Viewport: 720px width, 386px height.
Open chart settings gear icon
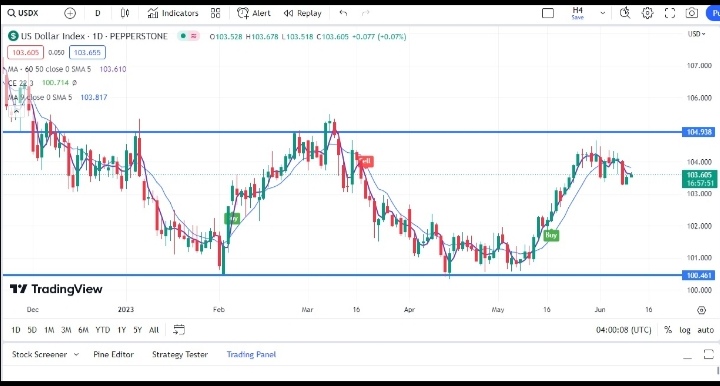pos(647,13)
